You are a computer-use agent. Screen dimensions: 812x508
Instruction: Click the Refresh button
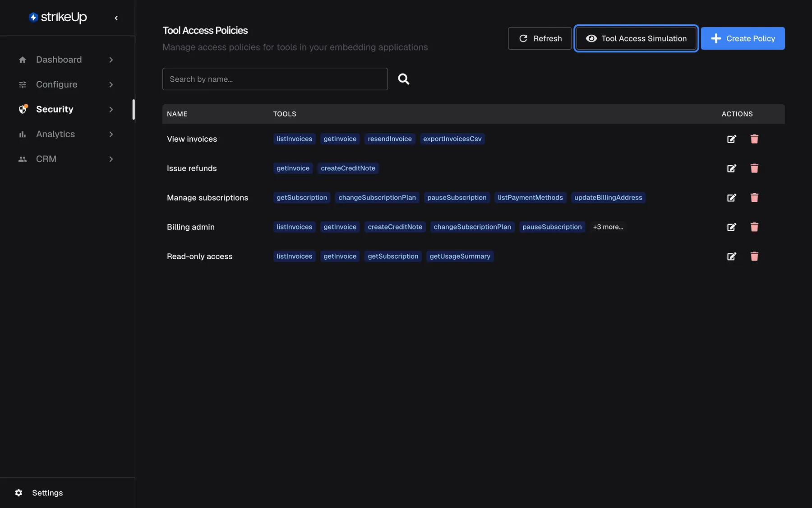click(540, 38)
